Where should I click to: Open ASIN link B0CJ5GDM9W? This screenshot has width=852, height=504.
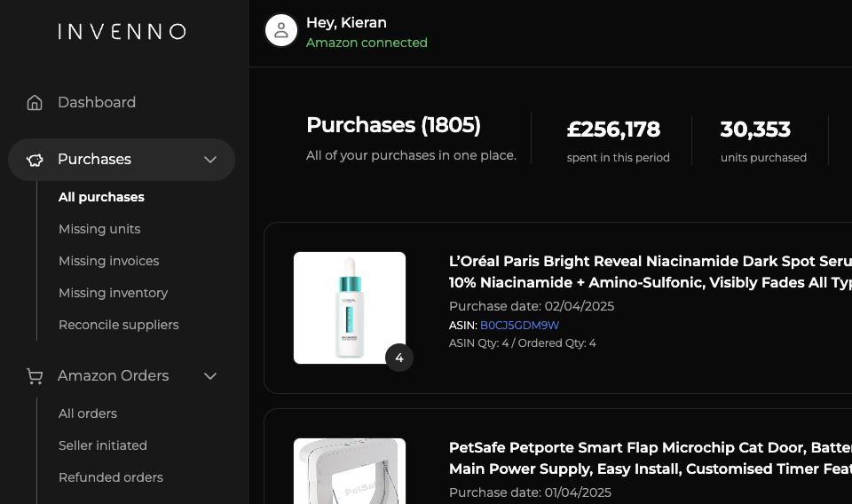519,326
